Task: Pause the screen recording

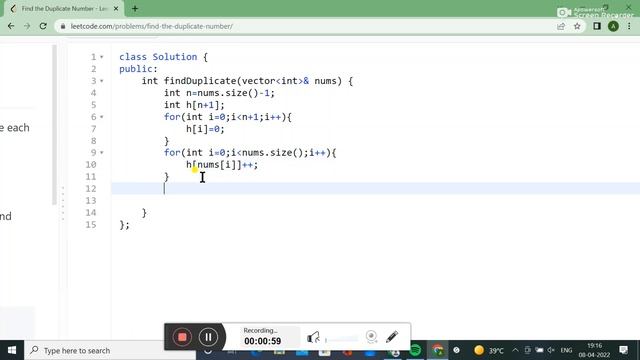Action: pos(208,337)
